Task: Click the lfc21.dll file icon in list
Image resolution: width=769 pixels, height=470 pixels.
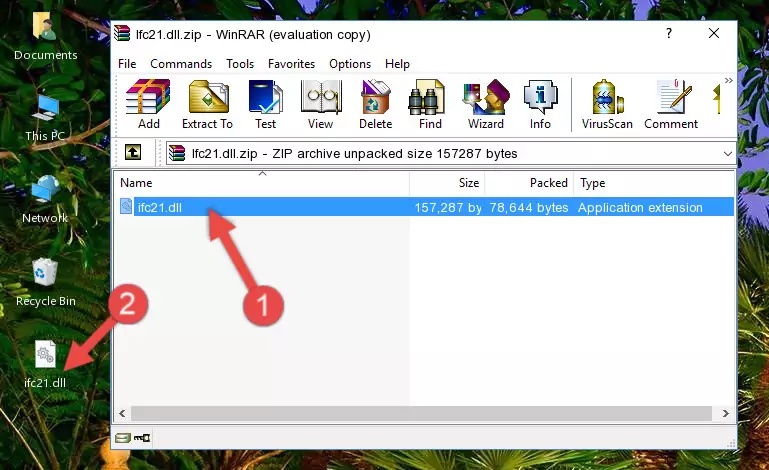Action: coord(126,207)
